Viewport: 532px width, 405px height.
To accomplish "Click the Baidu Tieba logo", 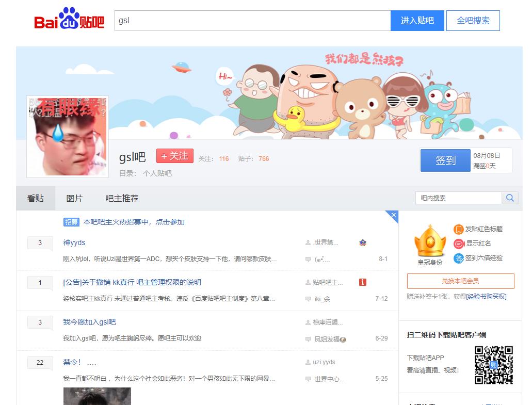I will tap(69, 21).
